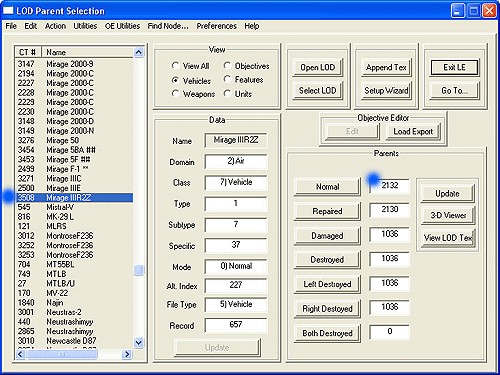Click the Record field showing 657
The image size is (500, 375).
point(236,325)
